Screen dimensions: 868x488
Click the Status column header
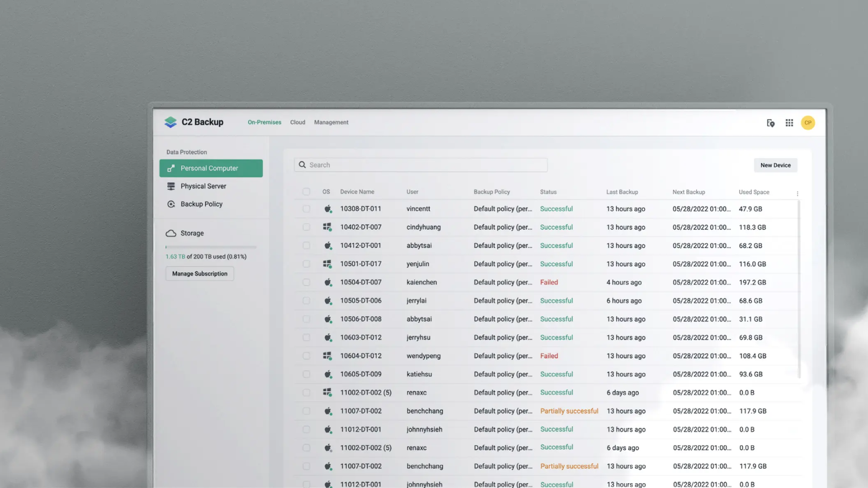pyautogui.click(x=548, y=192)
